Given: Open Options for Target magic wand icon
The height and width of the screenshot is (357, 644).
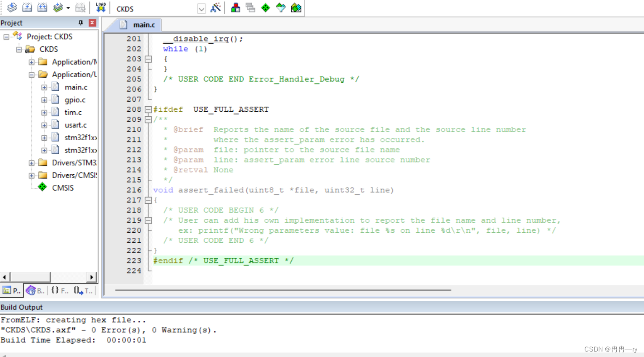Looking at the screenshot, I should coord(216,8).
